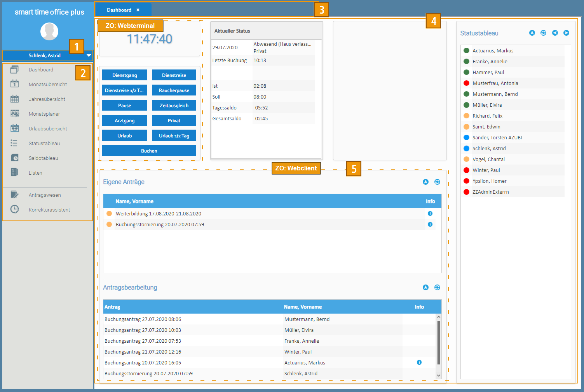Click the Statustableau right arrow icon
This screenshot has width=584, height=392.
pyautogui.click(x=566, y=33)
